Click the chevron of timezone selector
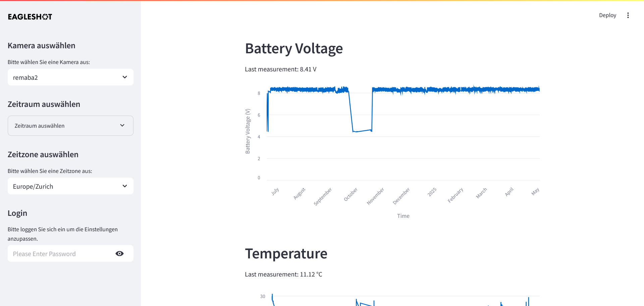The height and width of the screenshot is (306, 644). pyautogui.click(x=125, y=186)
